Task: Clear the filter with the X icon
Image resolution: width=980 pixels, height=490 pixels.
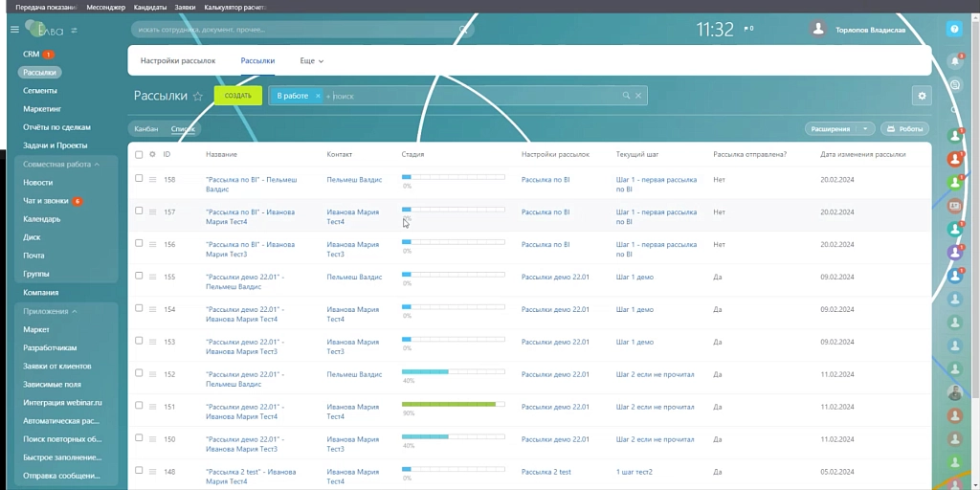Action: click(x=638, y=96)
